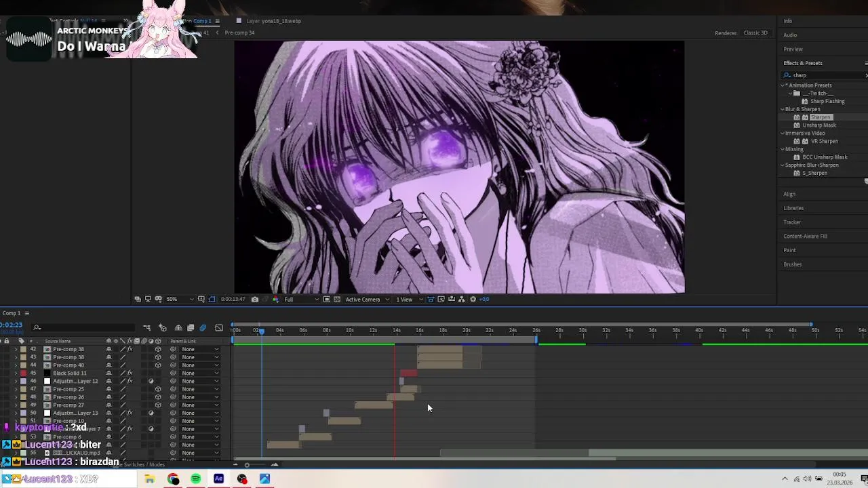Expand layer 47 Pre-comp 25 properties

16,389
